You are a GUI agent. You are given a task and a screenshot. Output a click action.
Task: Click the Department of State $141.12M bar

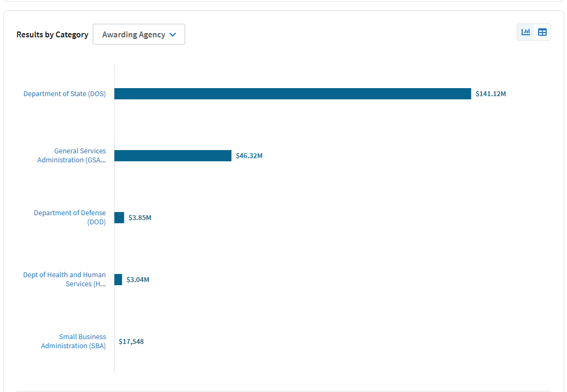tap(291, 93)
